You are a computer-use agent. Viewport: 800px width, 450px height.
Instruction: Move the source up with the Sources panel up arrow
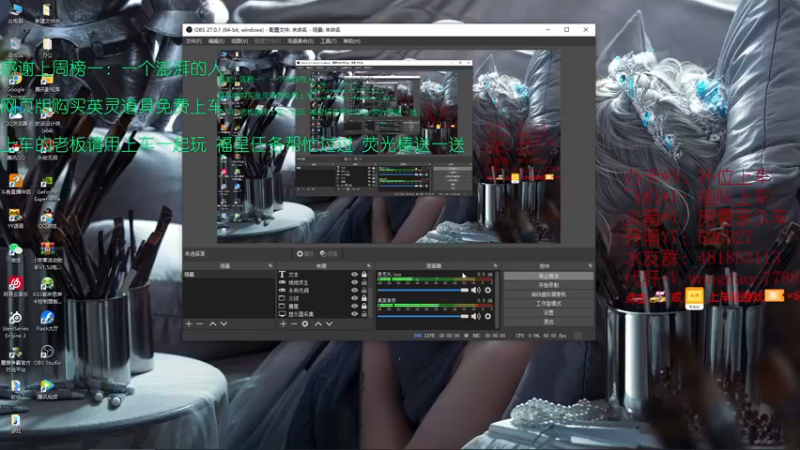click(318, 324)
